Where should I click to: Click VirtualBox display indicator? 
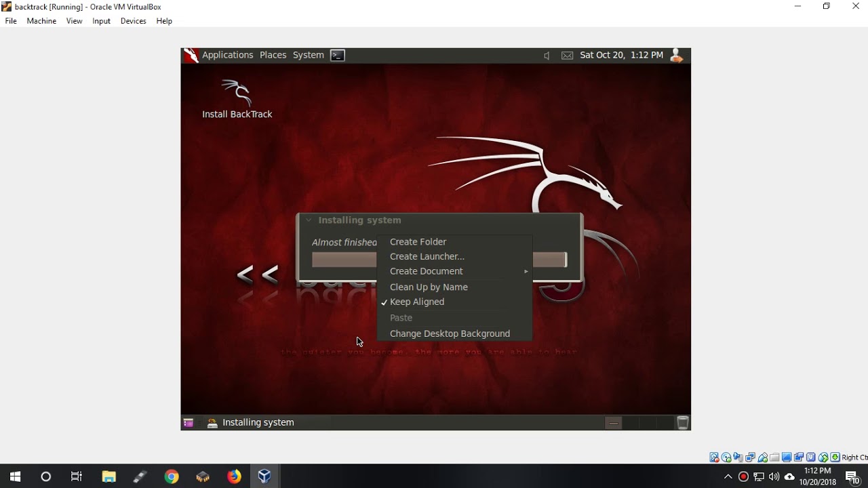[787, 457]
